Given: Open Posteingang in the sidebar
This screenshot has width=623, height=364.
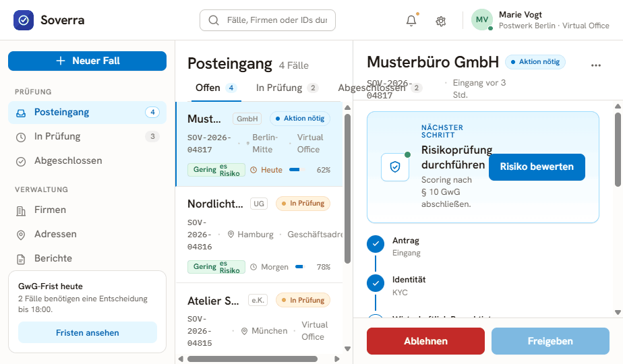Looking at the screenshot, I should 87,113.
